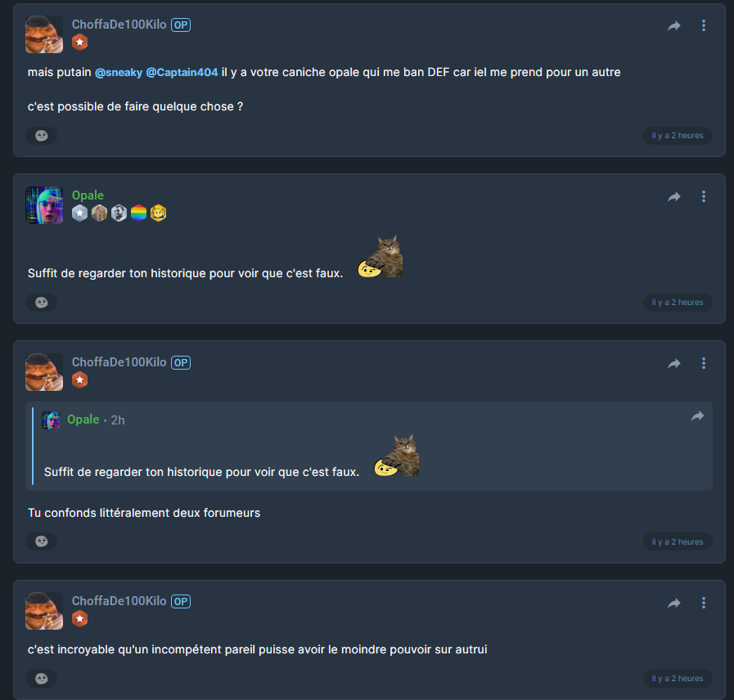Click the "il y a 2 heures" timestamp on first post
This screenshot has width=734, height=700.
pos(678,136)
